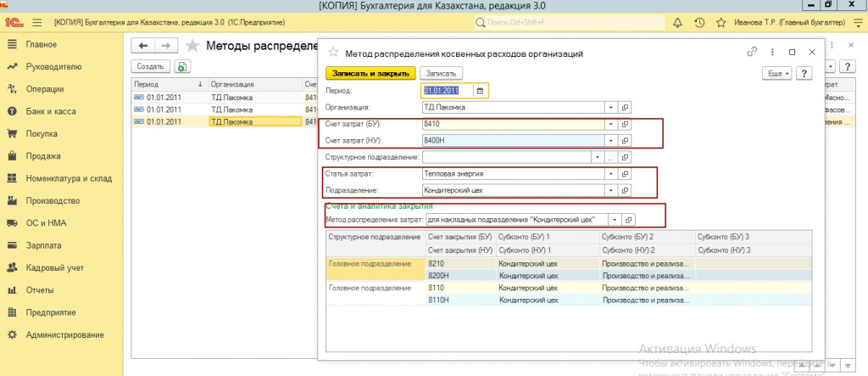Open the Руководителю section
Viewport: 868px width, 376px height.
pos(53,66)
